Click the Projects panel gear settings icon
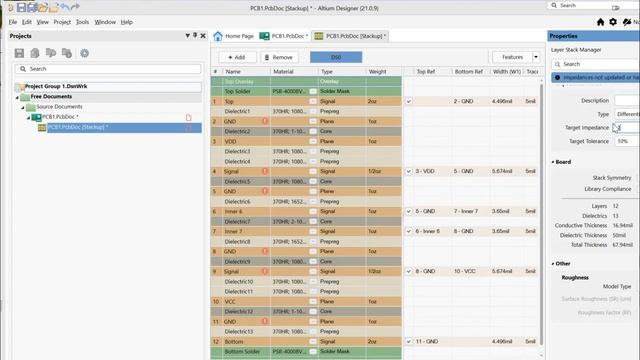Screen dimensions: 640x360 tap(84, 53)
